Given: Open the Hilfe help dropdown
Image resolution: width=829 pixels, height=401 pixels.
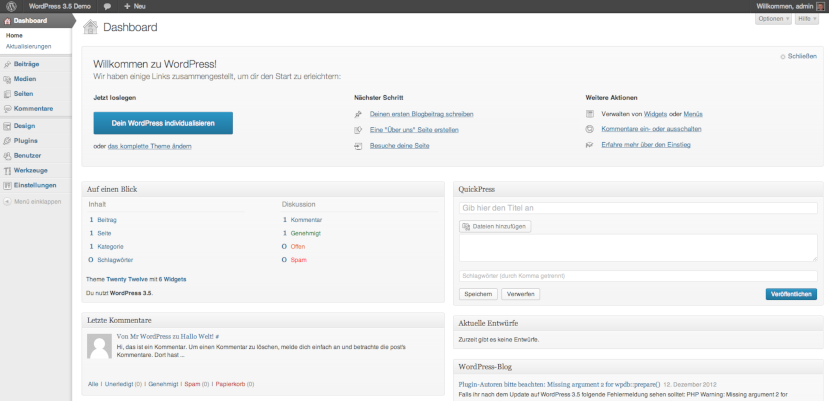Looking at the screenshot, I should 807,19.
